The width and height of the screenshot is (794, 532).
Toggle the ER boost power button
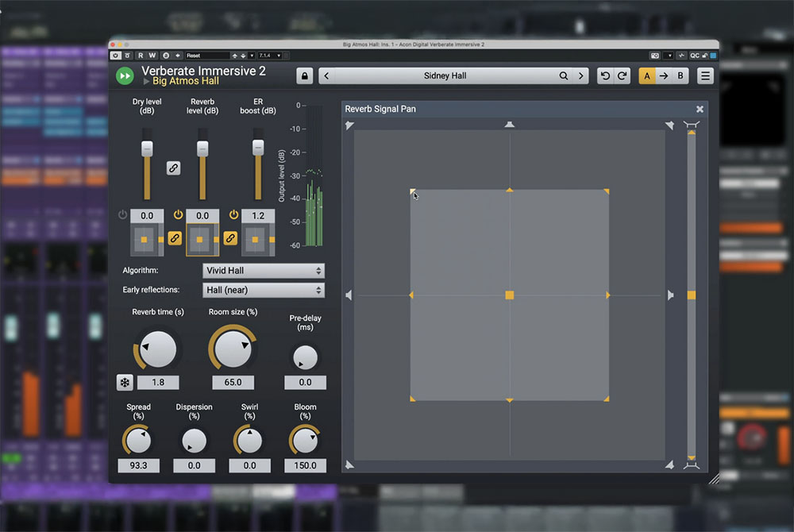(x=233, y=214)
